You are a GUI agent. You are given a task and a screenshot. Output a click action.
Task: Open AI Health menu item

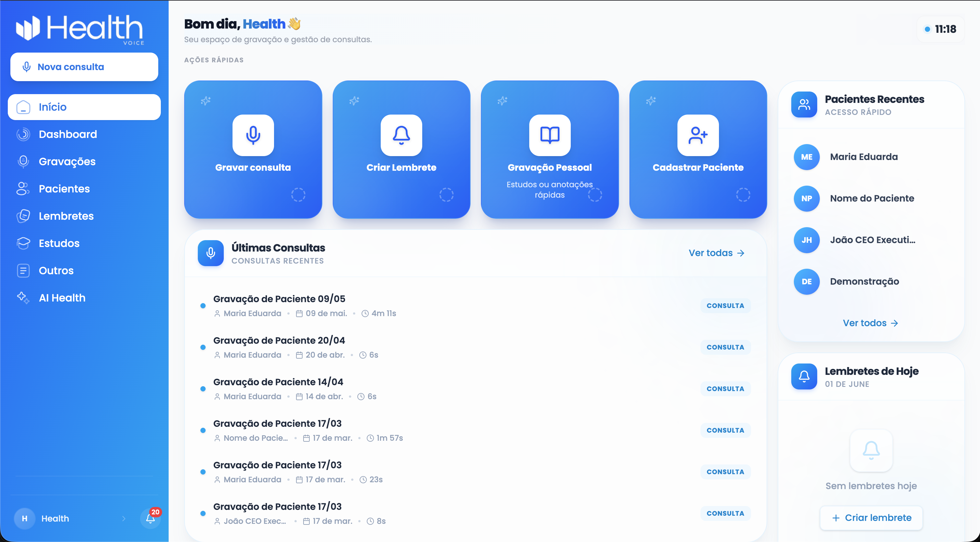(84, 298)
